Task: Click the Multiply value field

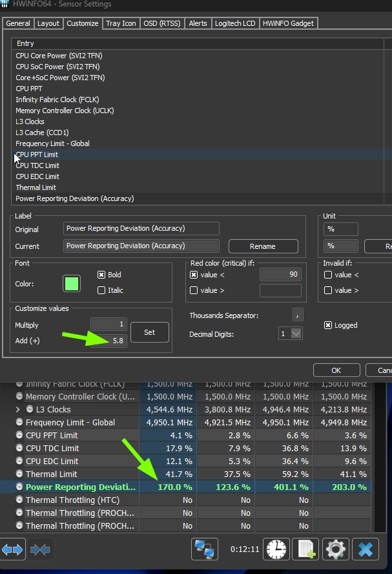Action: pos(108,324)
